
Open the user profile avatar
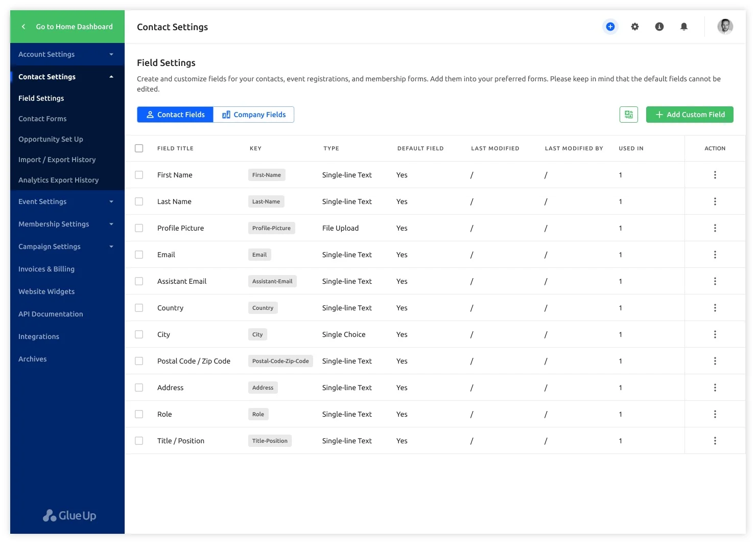(725, 27)
